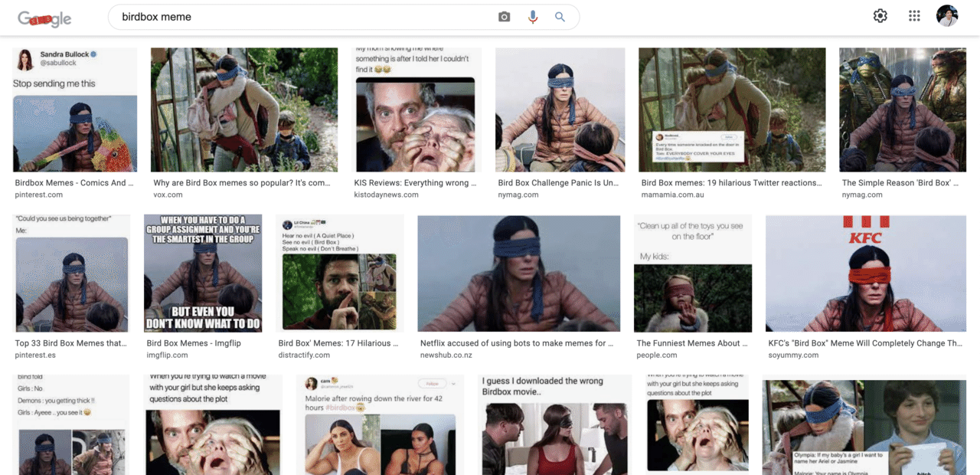
Task: Open the KFC Bird Box meme image
Action: tap(866, 273)
